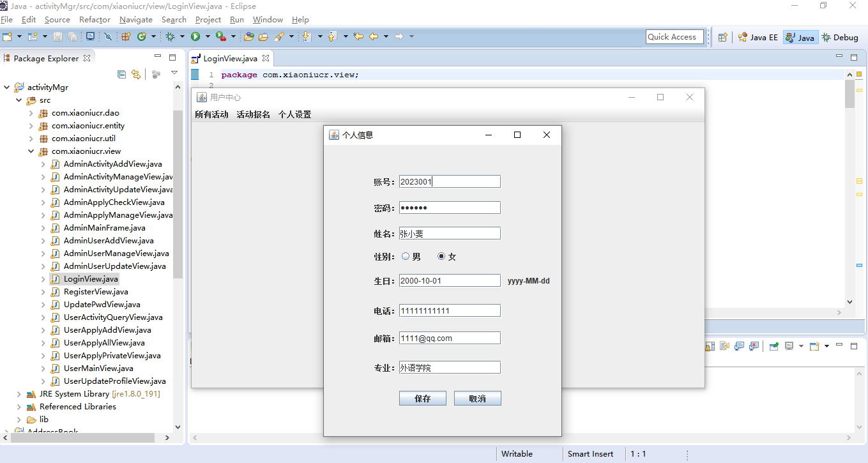Open 个人设置 menu in 用户中心 window
The image size is (868, 463).
(x=294, y=115)
